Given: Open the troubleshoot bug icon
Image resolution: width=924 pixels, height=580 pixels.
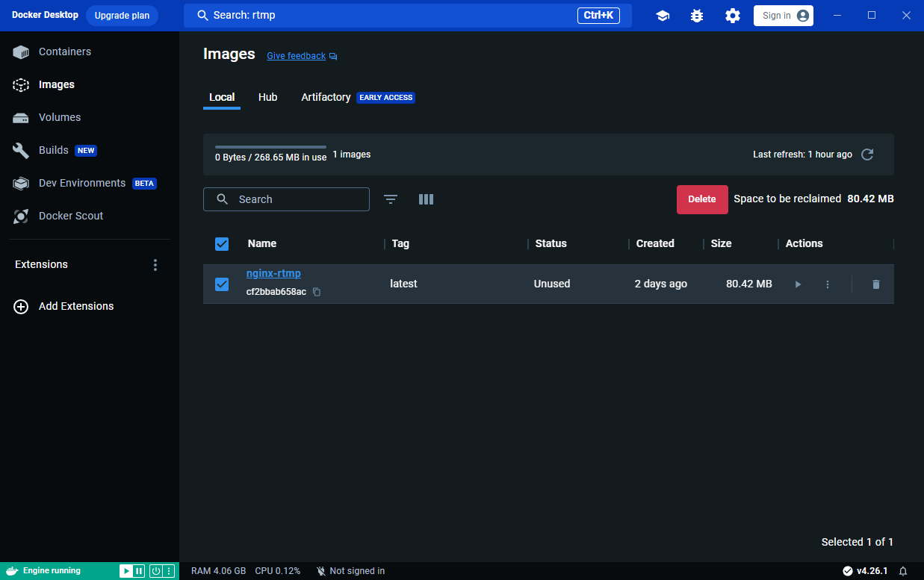Looking at the screenshot, I should [x=697, y=16].
